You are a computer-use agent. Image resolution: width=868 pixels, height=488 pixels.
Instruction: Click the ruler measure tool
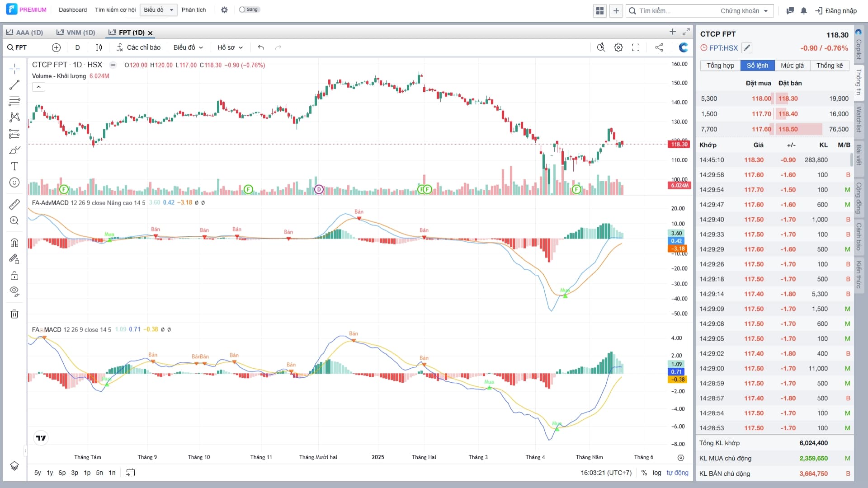click(14, 204)
